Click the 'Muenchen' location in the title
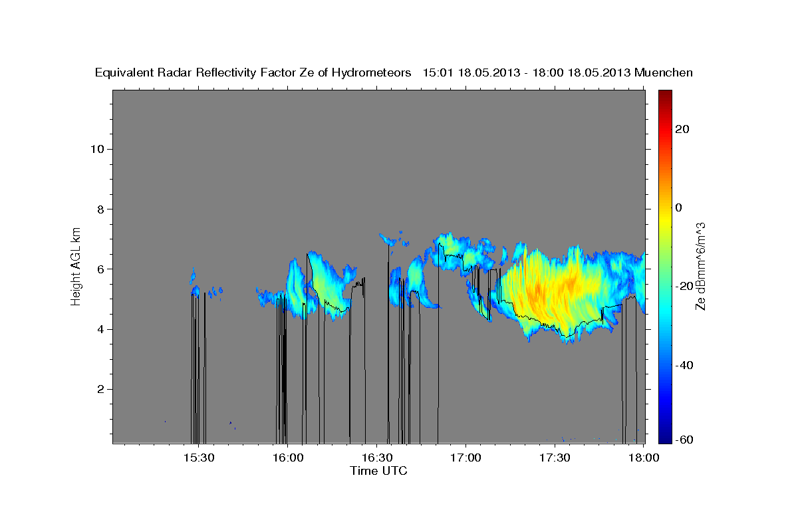 click(664, 72)
